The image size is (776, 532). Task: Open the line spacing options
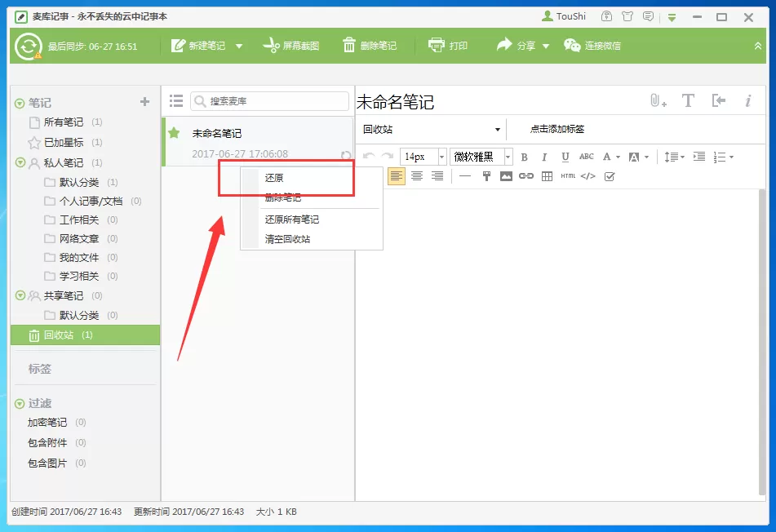674,157
